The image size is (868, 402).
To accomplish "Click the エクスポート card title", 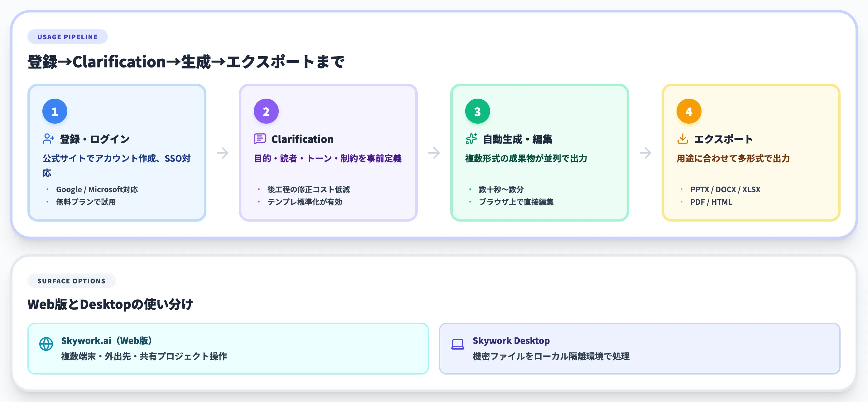I will pos(723,139).
